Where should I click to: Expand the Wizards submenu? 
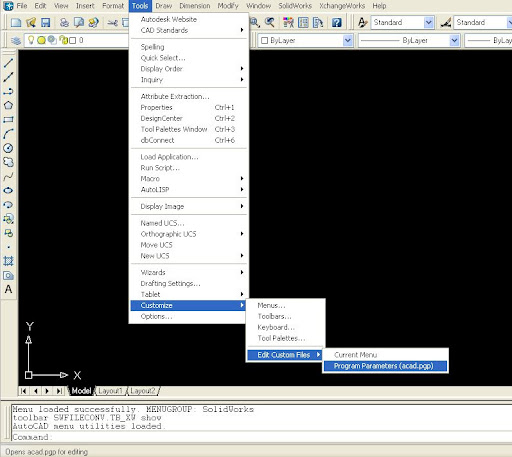(189, 272)
